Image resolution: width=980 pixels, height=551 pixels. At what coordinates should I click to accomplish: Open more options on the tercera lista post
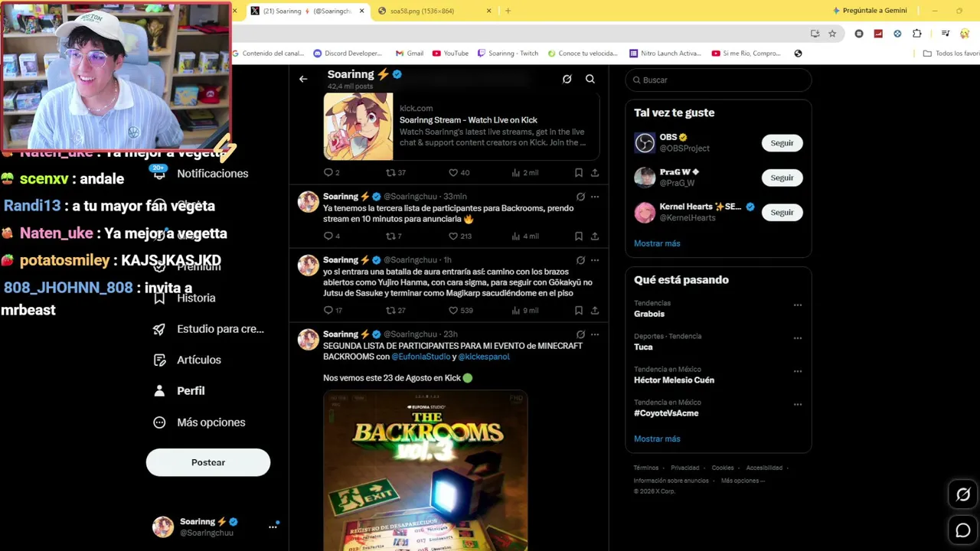click(595, 197)
